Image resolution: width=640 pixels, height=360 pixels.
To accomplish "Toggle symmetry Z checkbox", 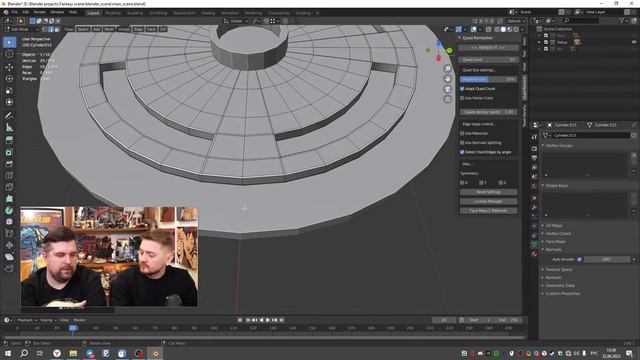I will 500,182.
